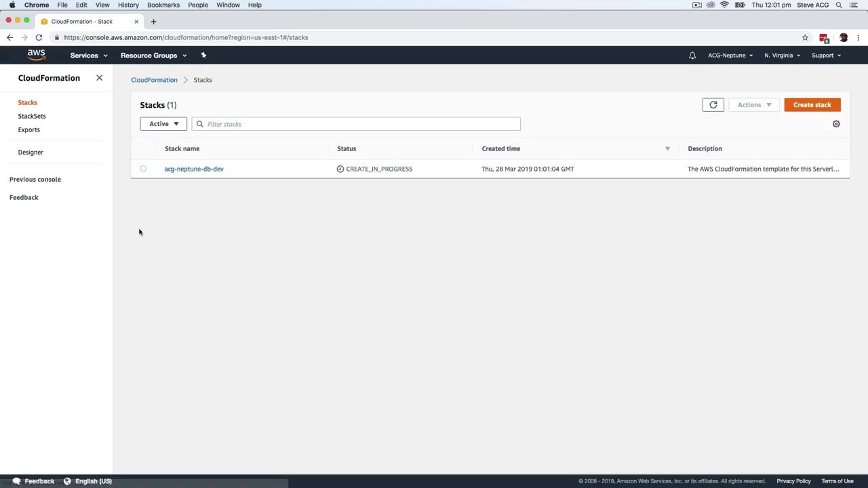Click the sidebar Stacks link
This screenshot has height=488, width=868.
[x=28, y=102]
